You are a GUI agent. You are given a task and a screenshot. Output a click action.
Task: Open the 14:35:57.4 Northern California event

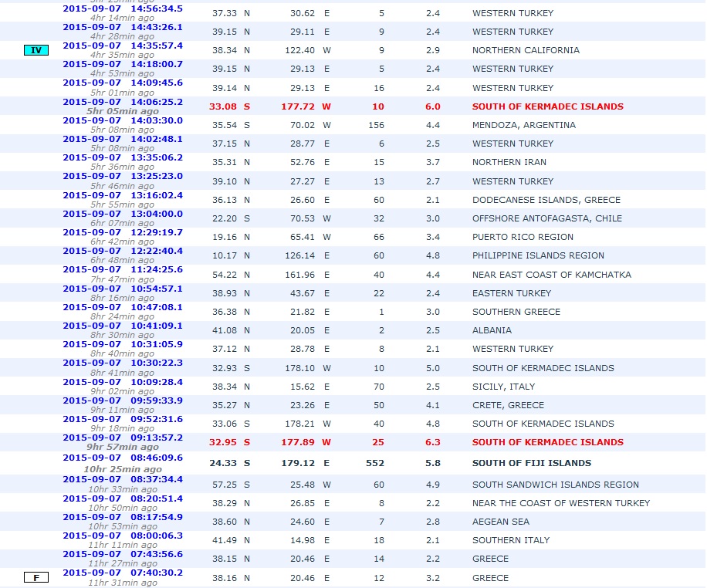pos(123,46)
